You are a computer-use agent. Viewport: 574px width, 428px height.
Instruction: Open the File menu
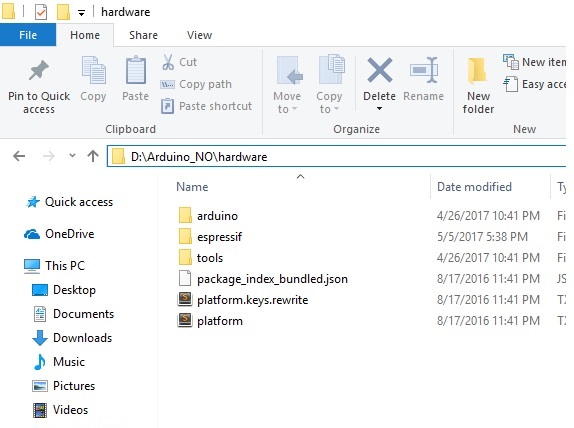(x=28, y=35)
